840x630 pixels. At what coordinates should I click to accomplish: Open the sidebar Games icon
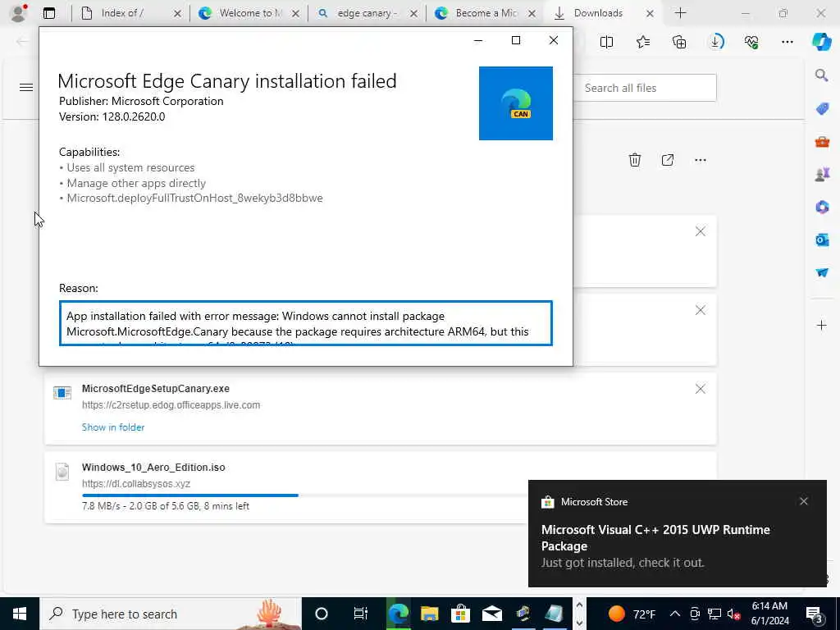pyautogui.click(x=822, y=175)
